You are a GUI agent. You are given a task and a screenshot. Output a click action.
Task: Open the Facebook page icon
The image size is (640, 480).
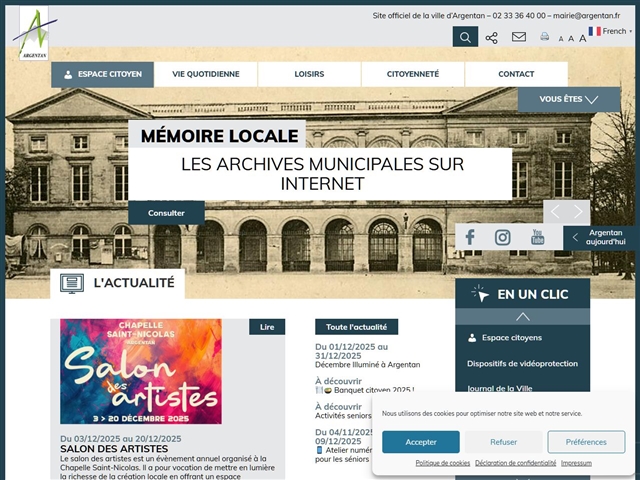point(470,237)
